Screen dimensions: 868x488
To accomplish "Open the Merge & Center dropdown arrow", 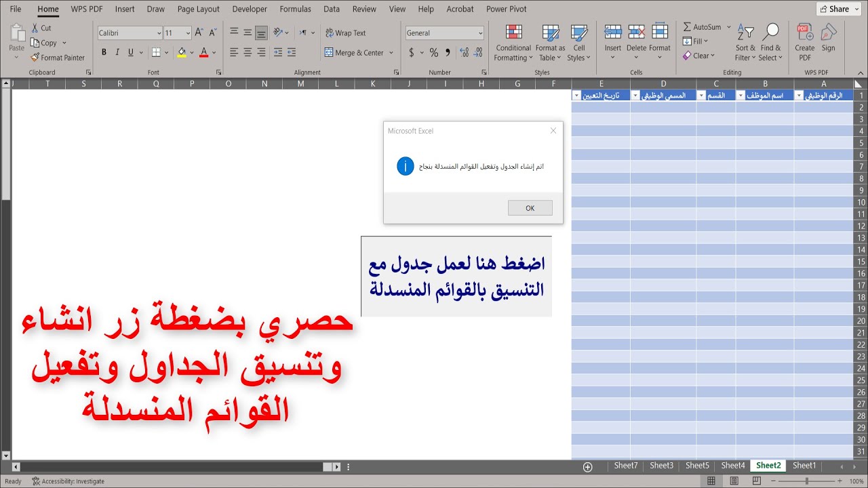I will click(x=391, y=52).
